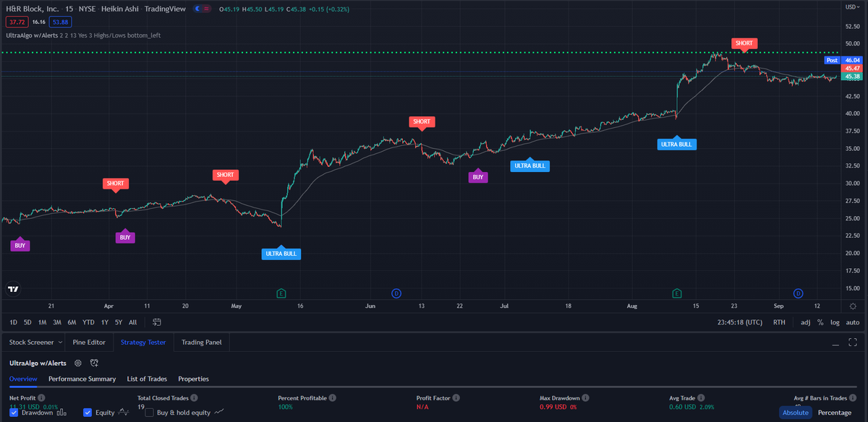This screenshot has height=422, width=868.
Task: Open the Stock Screener tab
Action: pos(31,343)
